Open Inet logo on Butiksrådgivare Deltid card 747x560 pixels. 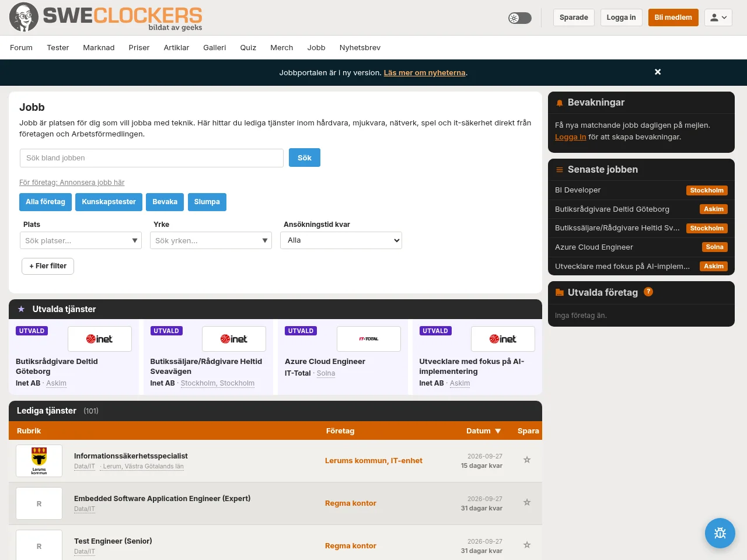100,339
